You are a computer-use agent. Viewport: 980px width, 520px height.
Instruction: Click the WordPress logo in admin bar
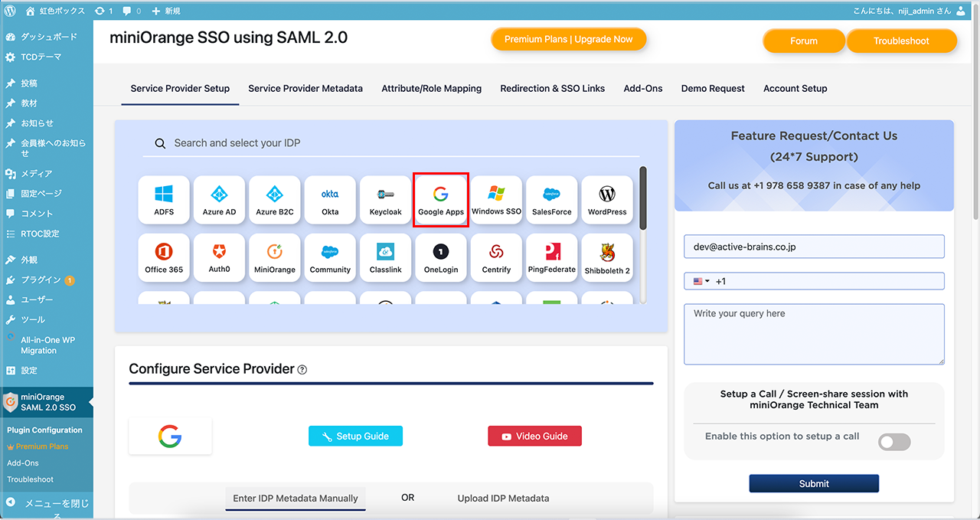tap(10, 11)
